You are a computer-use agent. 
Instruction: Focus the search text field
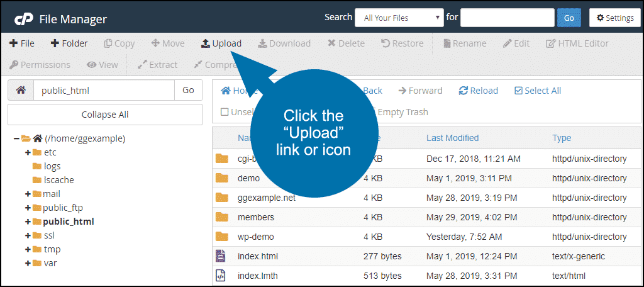click(508, 18)
